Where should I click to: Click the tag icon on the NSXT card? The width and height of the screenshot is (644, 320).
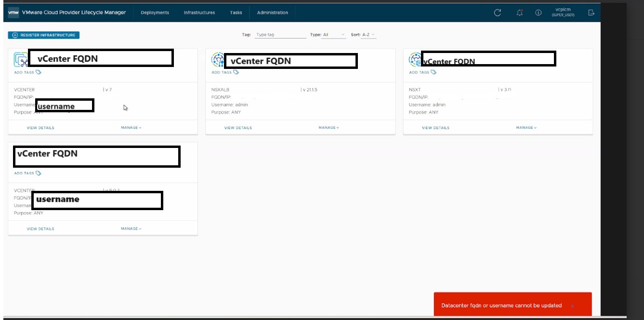(x=434, y=72)
